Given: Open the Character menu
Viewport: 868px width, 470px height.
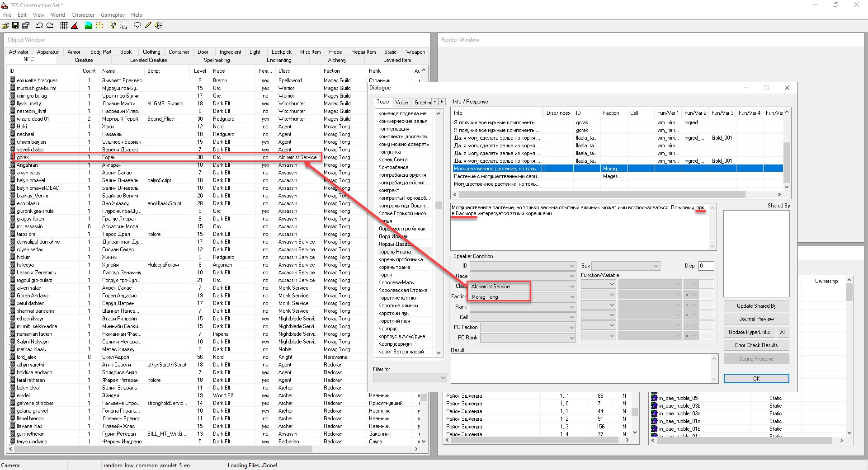Looking at the screenshot, I should 83,15.
